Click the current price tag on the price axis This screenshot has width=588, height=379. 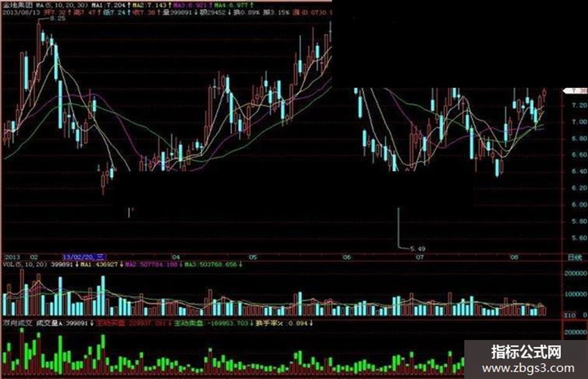click(x=576, y=91)
